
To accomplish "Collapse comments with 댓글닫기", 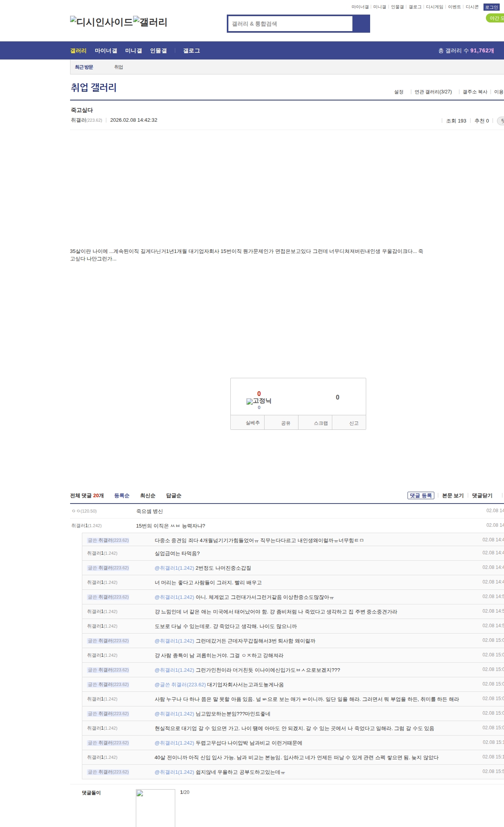I will (482, 496).
